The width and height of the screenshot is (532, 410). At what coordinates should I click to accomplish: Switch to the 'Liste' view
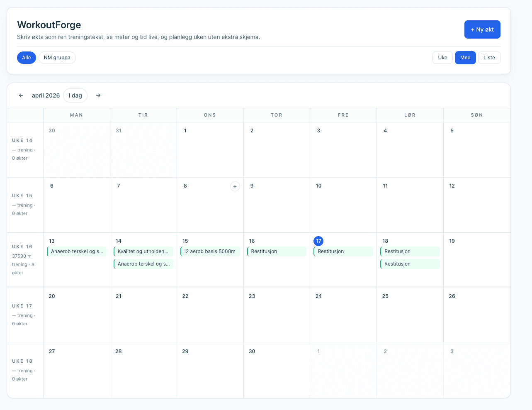point(489,57)
